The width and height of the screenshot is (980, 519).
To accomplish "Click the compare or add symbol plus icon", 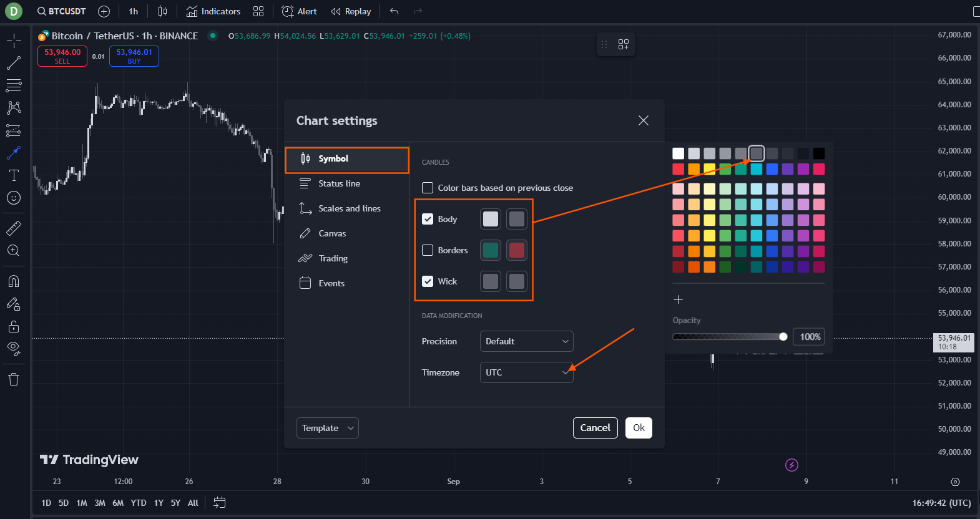I will [104, 11].
